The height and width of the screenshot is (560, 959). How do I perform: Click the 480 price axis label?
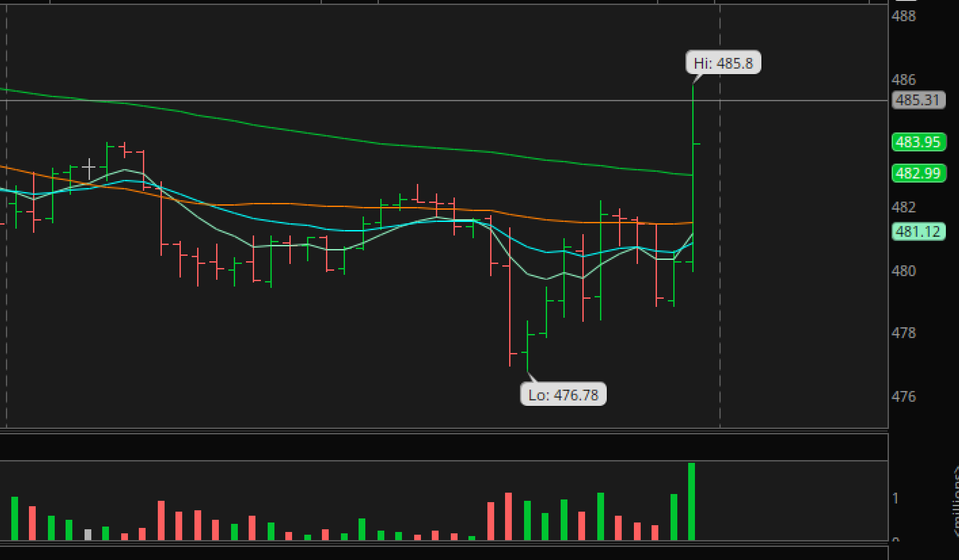[x=903, y=271]
